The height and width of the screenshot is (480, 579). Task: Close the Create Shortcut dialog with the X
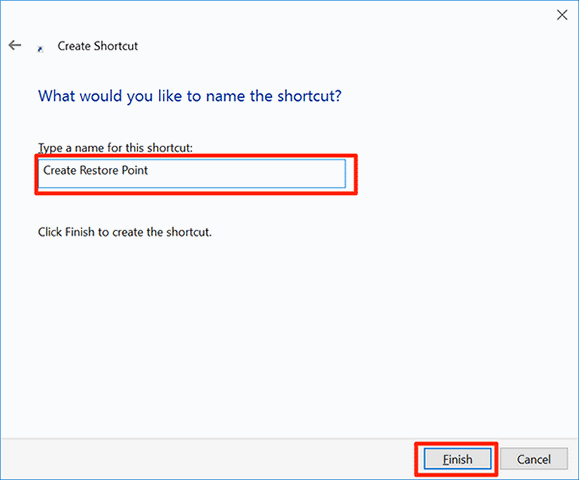[562, 15]
